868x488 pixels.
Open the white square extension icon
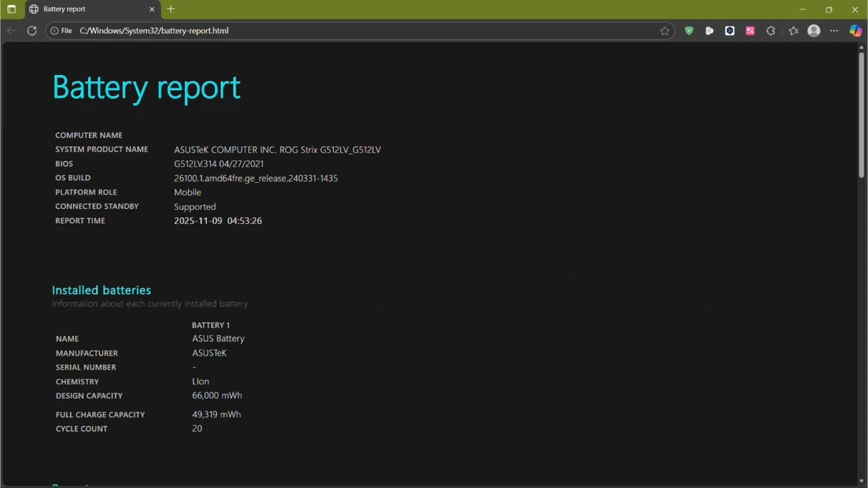tap(729, 31)
